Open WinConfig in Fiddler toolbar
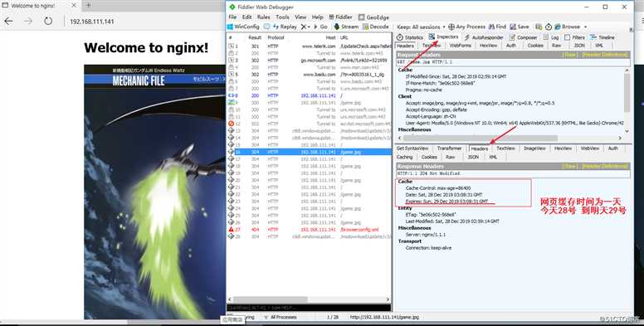This screenshot has height=326, width=644. [x=243, y=27]
